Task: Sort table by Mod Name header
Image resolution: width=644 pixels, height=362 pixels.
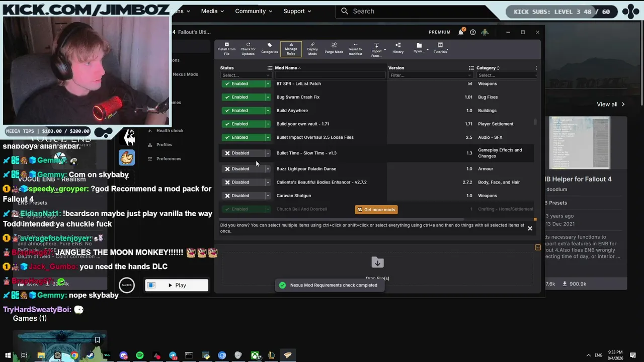Action: 288,68
